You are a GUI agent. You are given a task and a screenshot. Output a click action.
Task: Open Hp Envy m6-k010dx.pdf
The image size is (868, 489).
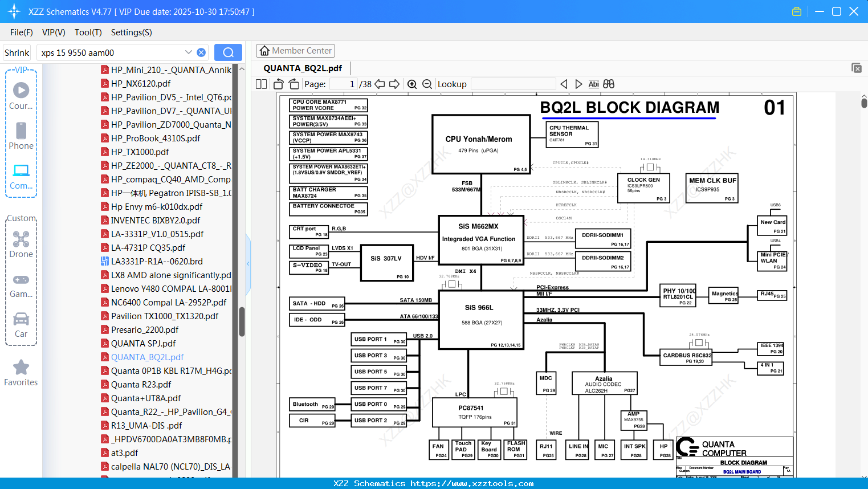(x=157, y=206)
